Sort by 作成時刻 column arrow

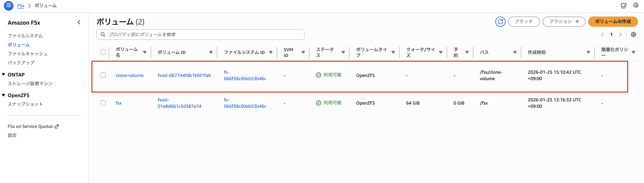[x=588, y=52]
